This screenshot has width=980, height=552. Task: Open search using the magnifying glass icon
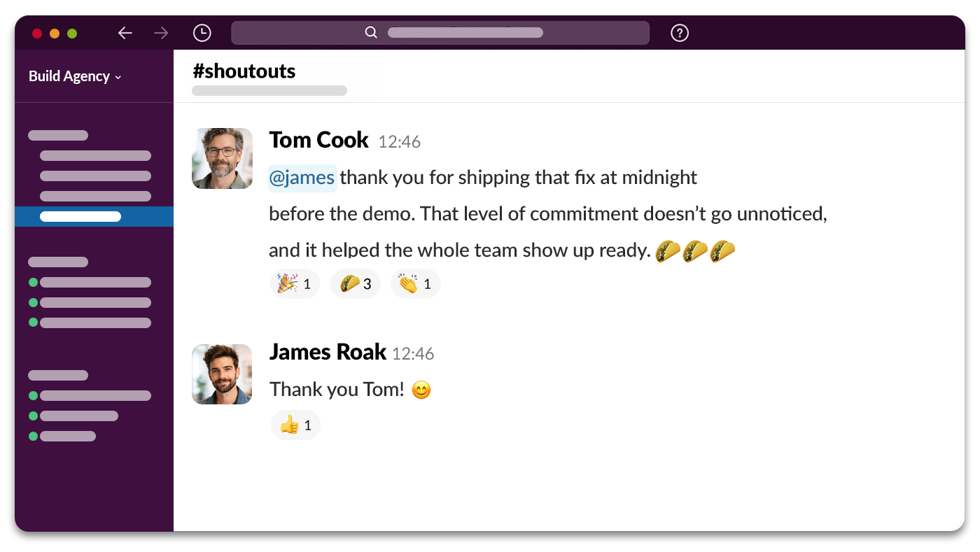370,32
